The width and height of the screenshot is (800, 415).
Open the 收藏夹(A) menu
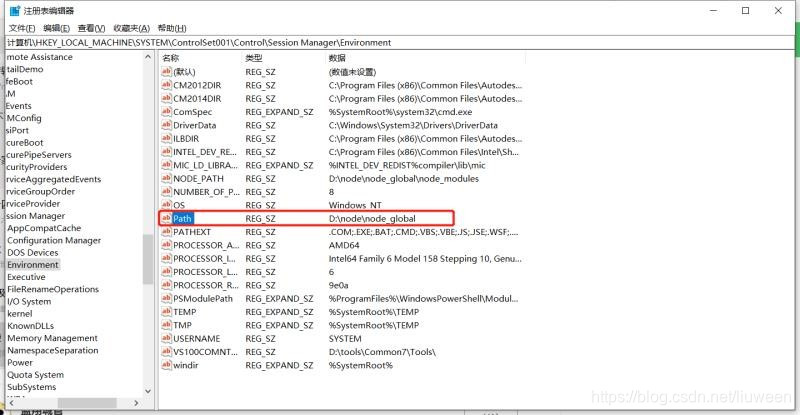click(x=132, y=28)
